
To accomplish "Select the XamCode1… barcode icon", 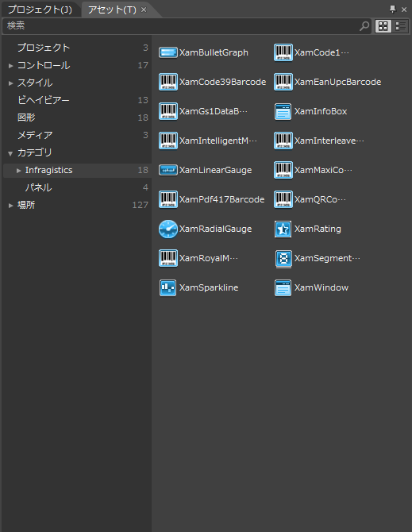I will pyautogui.click(x=283, y=52).
